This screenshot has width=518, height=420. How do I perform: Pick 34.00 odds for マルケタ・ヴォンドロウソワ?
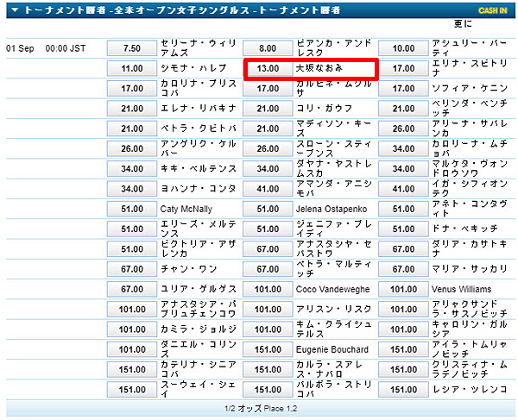tap(403, 168)
